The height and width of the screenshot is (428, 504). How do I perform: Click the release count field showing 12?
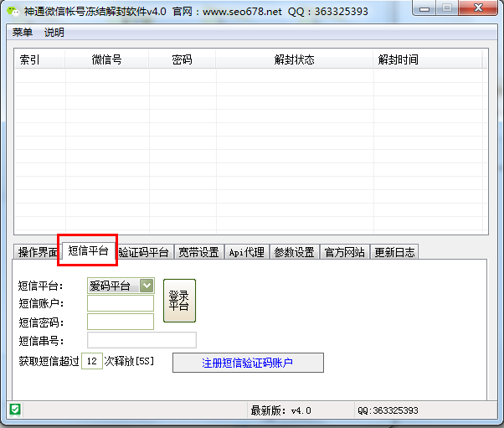click(92, 361)
